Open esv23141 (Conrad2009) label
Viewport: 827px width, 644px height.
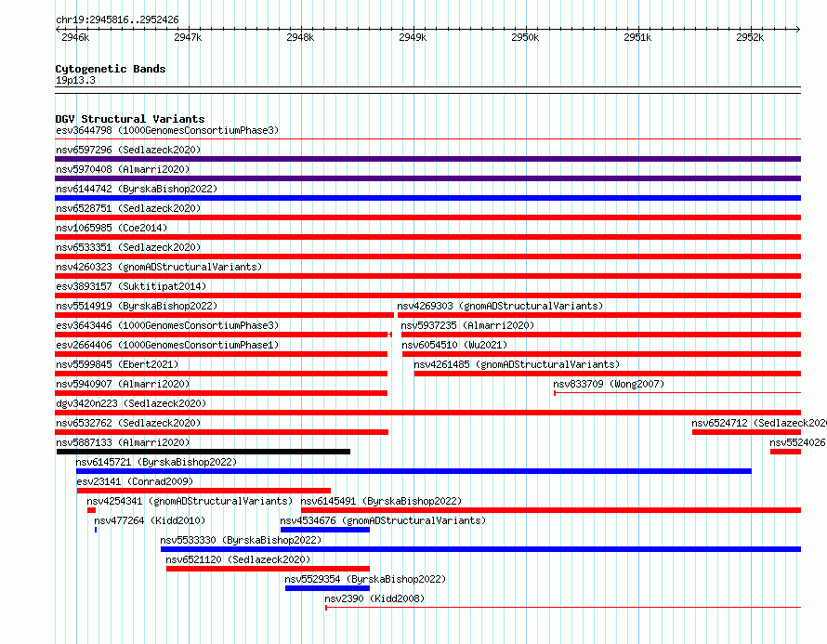click(x=135, y=481)
